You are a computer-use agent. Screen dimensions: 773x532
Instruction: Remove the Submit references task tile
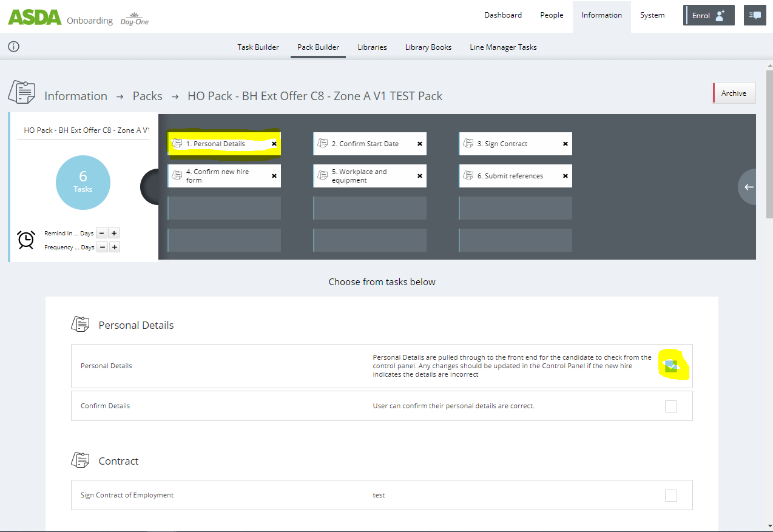pyautogui.click(x=565, y=176)
